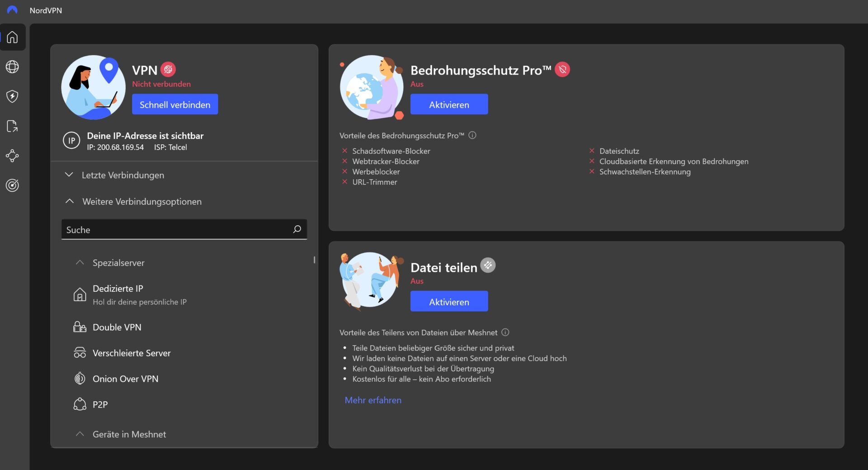Click the red Bedrohungsschutz Pro status badge

pyautogui.click(x=562, y=69)
